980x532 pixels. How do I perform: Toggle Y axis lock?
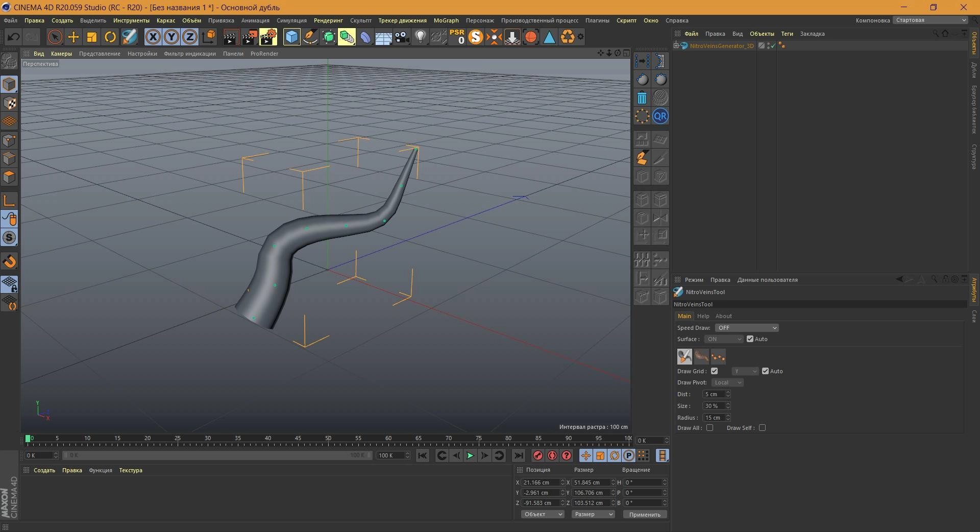click(171, 37)
